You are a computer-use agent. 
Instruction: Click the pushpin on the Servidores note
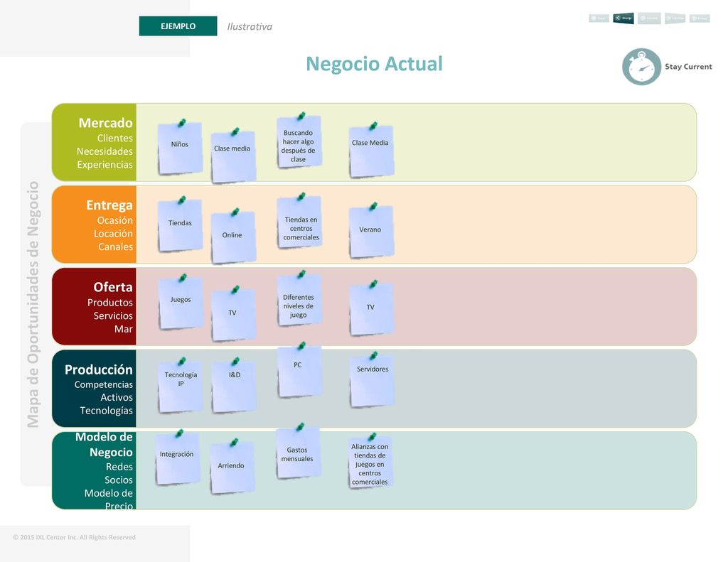pos(373,355)
